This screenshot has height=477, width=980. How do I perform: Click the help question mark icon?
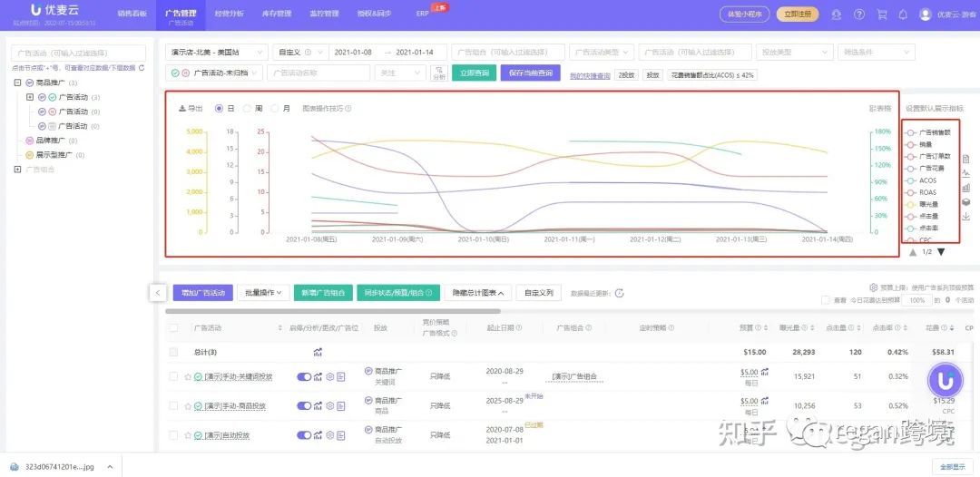[x=857, y=15]
